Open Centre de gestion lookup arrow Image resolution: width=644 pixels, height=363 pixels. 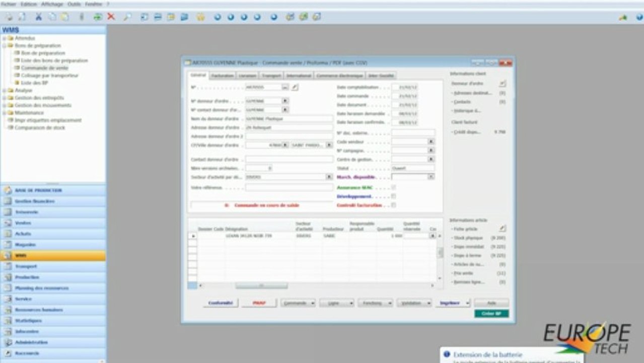(x=431, y=159)
